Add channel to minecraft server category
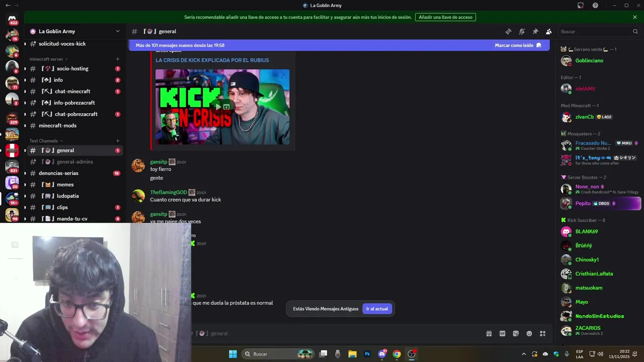644x362 pixels. click(x=118, y=59)
